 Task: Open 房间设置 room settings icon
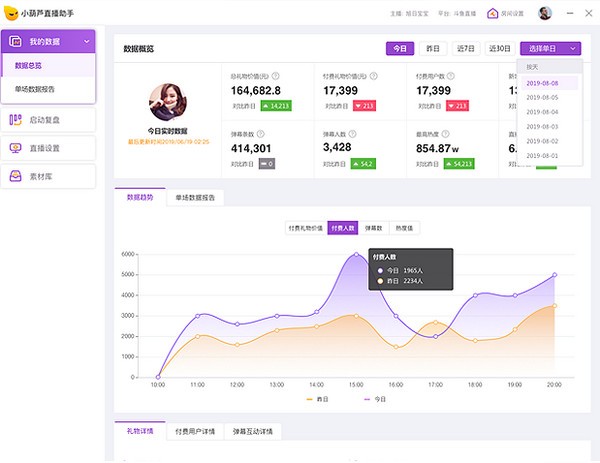tap(492, 13)
